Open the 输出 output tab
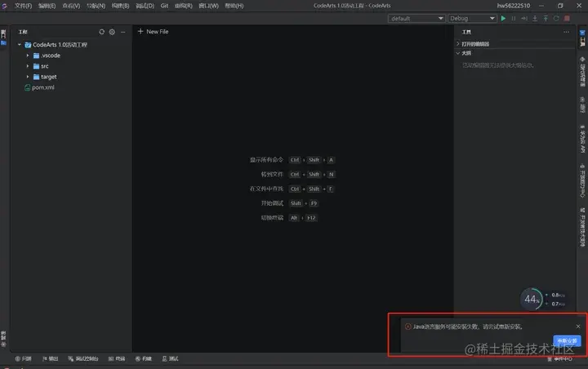588x369 pixels. pos(51,359)
